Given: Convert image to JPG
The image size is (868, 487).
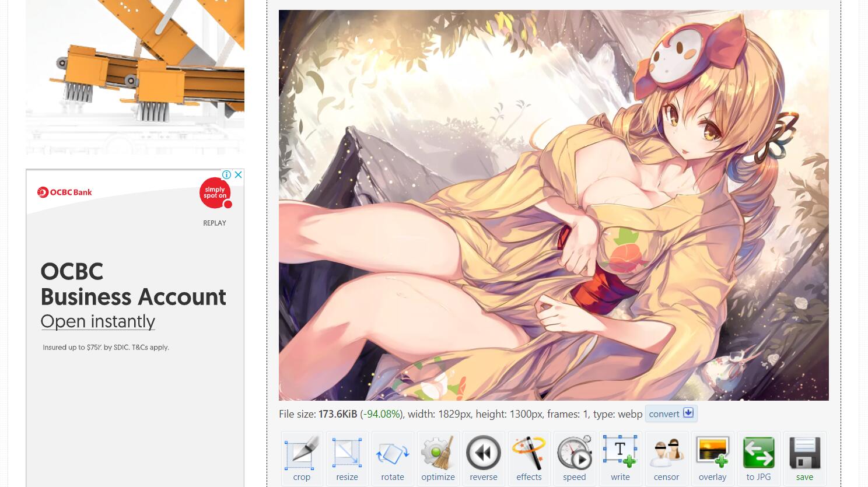Looking at the screenshot, I should click(758, 459).
